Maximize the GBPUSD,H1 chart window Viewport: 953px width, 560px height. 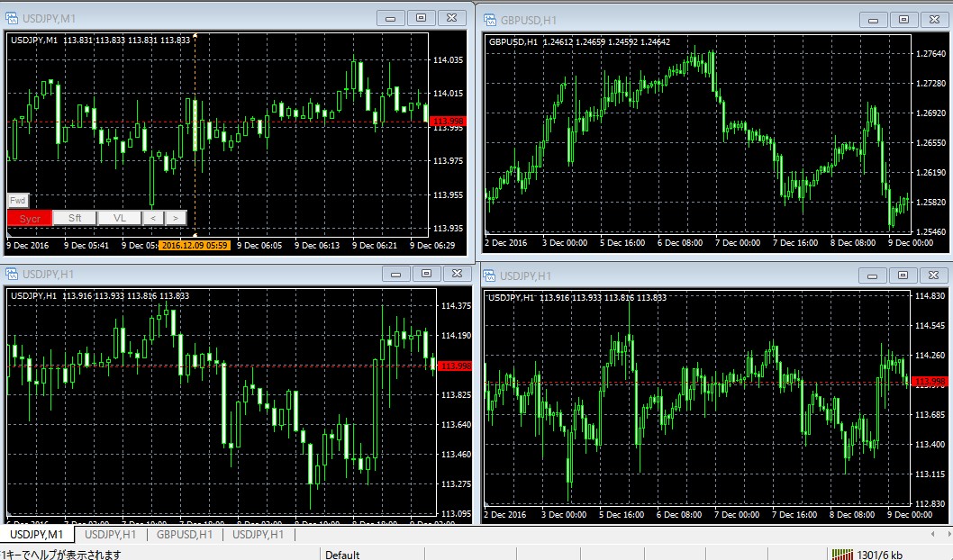pyautogui.click(x=903, y=20)
